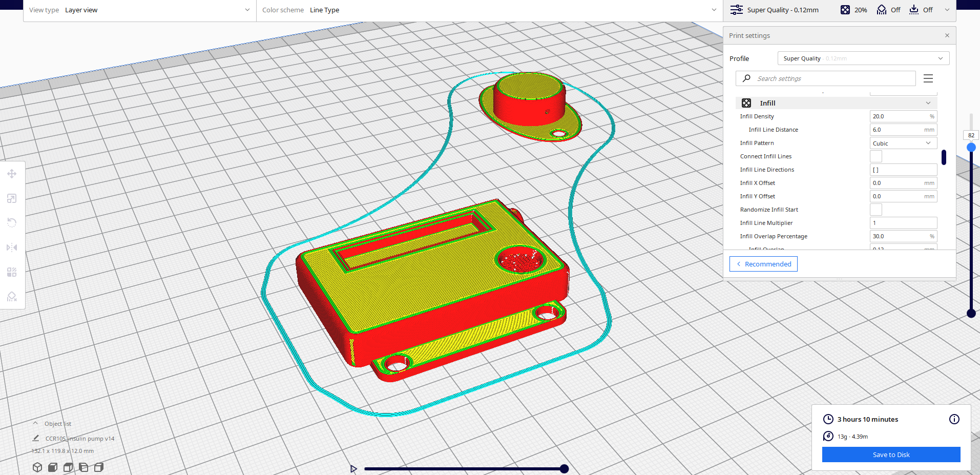Image resolution: width=980 pixels, height=475 pixels.
Task: Click the clock print time icon
Action: [828, 419]
